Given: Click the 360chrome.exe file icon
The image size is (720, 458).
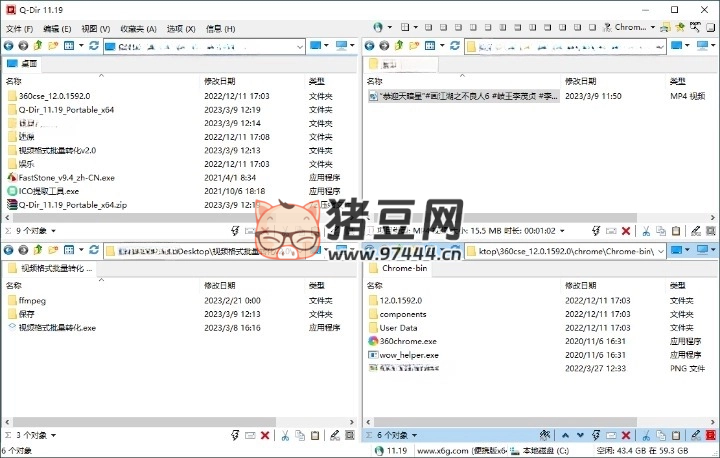Looking at the screenshot, I should pos(374,341).
